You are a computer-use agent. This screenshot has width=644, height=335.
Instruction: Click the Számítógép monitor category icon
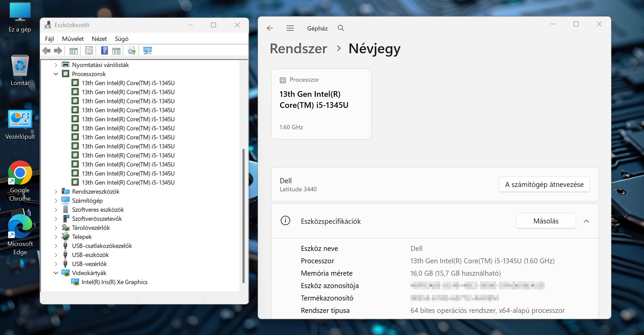coord(66,201)
